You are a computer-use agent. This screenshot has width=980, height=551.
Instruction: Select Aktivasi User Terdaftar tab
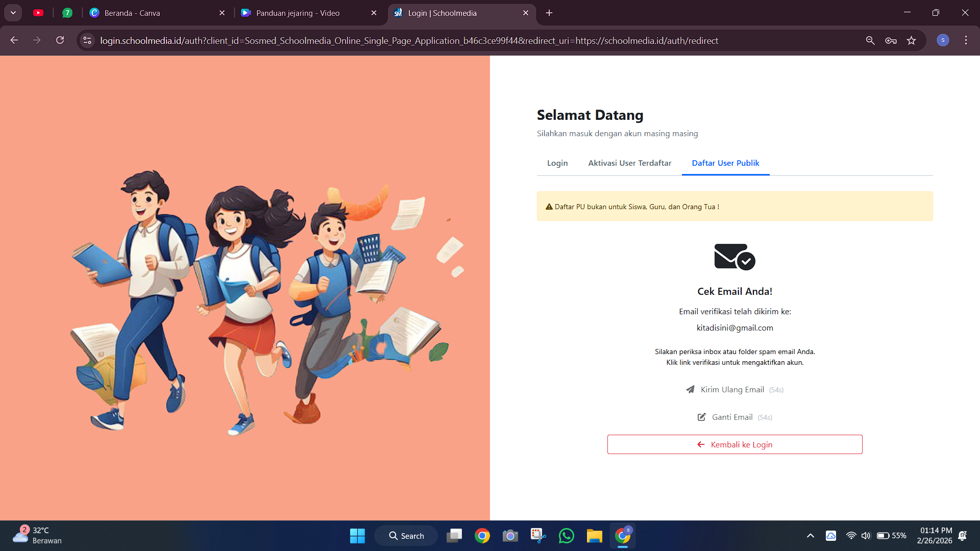click(x=629, y=163)
